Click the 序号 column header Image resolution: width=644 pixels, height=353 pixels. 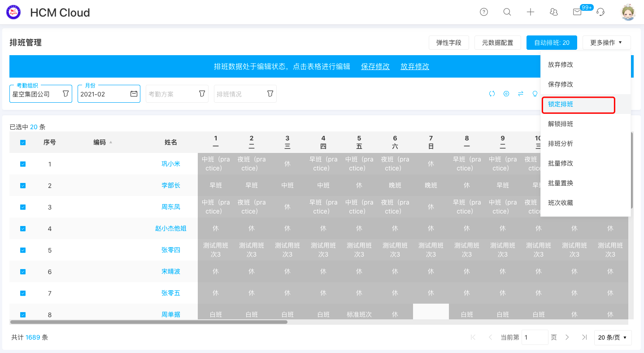[50, 142]
